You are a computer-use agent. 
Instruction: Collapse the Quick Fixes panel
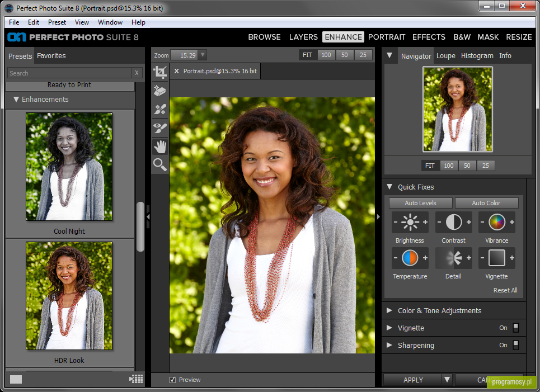tap(389, 187)
